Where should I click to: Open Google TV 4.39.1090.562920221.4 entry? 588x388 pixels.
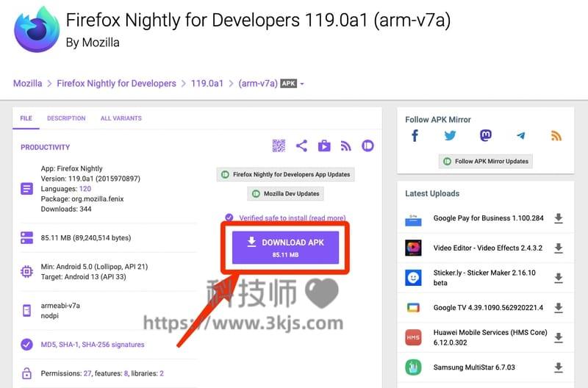pos(488,308)
